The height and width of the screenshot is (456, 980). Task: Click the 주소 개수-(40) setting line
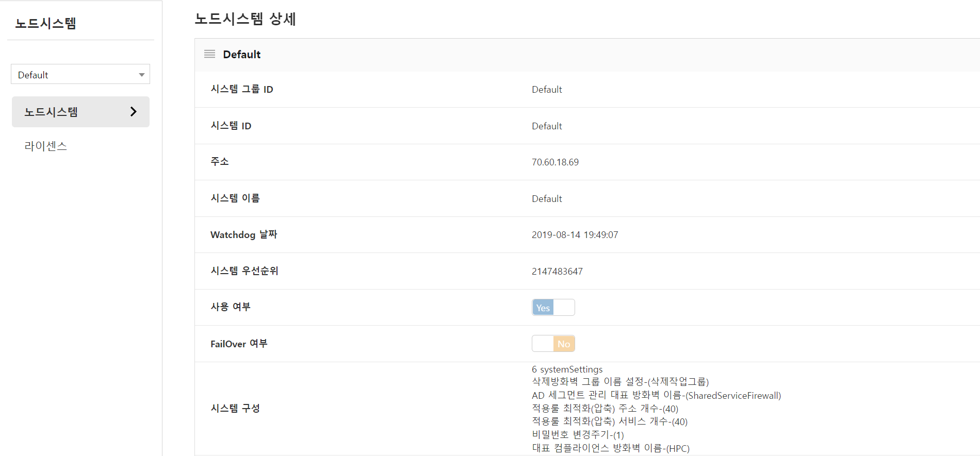click(x=605, y=409)
